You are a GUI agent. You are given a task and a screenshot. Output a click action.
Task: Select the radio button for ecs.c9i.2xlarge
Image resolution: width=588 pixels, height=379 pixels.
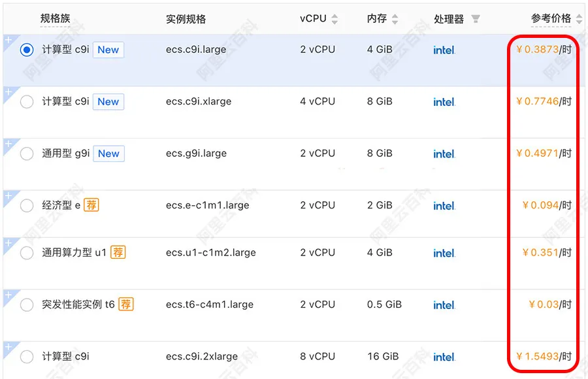tap(26, 356)
